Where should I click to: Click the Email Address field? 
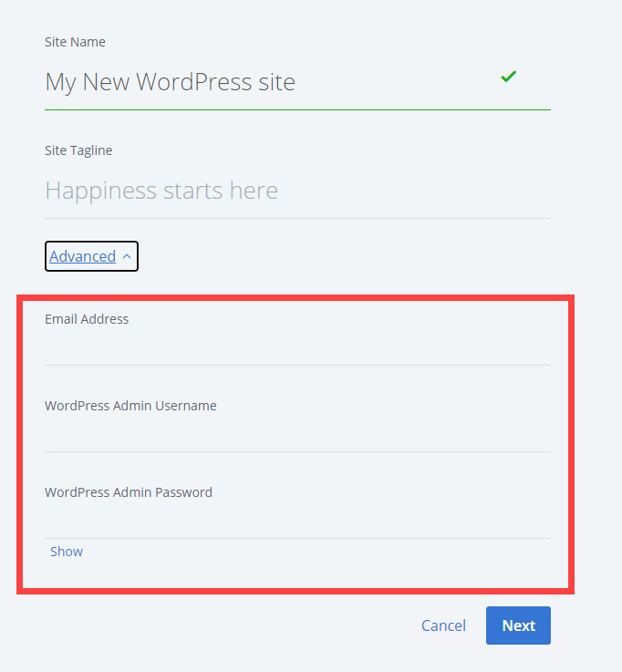pos(297,349)
